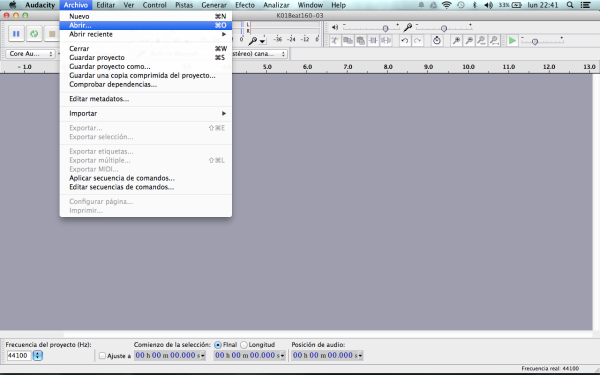Choose Guardar proyecto como...
This screenshot has width=600, height=375.
[x=146, y=67]
